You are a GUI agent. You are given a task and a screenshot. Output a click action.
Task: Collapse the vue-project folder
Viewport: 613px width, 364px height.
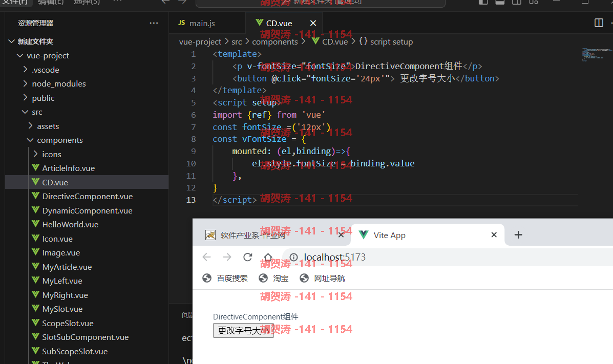[87, 55]
